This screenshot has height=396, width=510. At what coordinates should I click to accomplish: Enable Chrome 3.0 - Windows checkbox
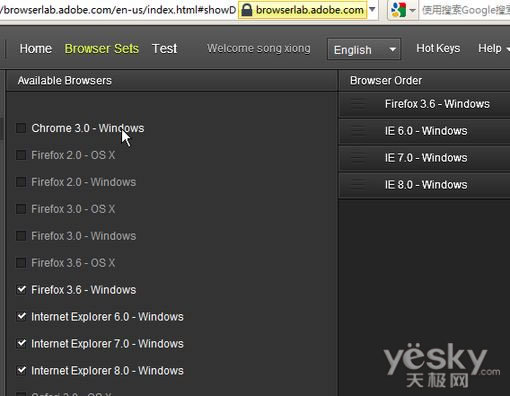[21, 128]
